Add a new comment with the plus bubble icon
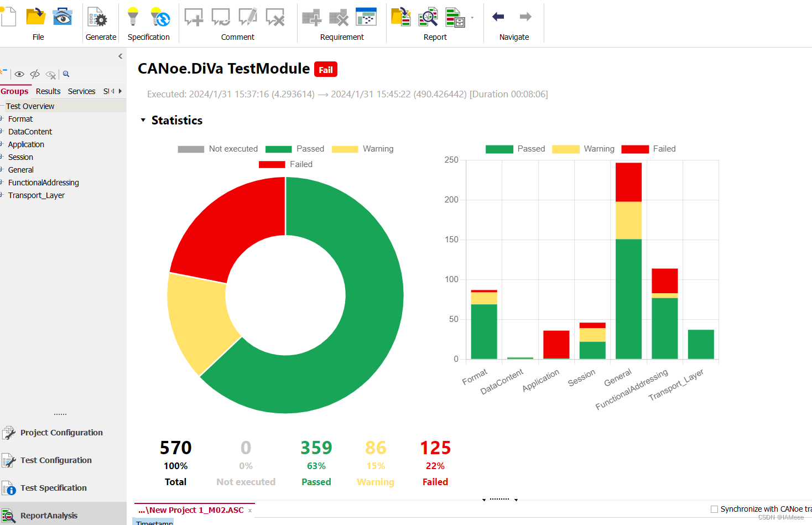Image resolution: width=812 pixels, height=525 pixels. 194,17
